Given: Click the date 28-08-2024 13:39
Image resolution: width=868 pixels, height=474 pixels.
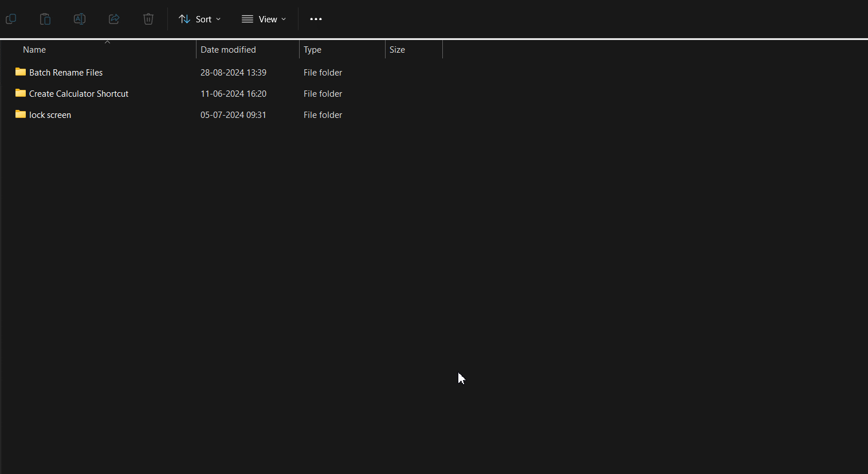Looking at the screenshot, I should click(233, 73).
